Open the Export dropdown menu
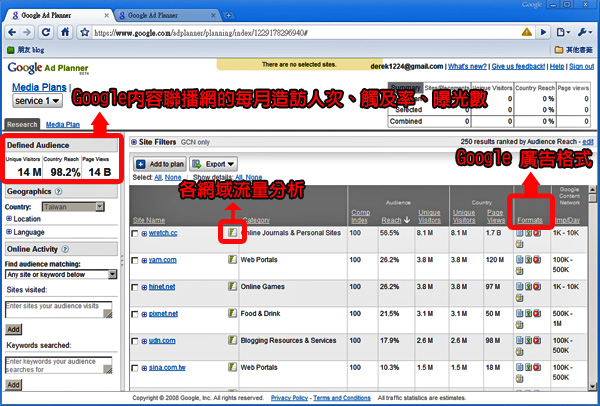Screen dimensions: 600x406 point(213,164)
